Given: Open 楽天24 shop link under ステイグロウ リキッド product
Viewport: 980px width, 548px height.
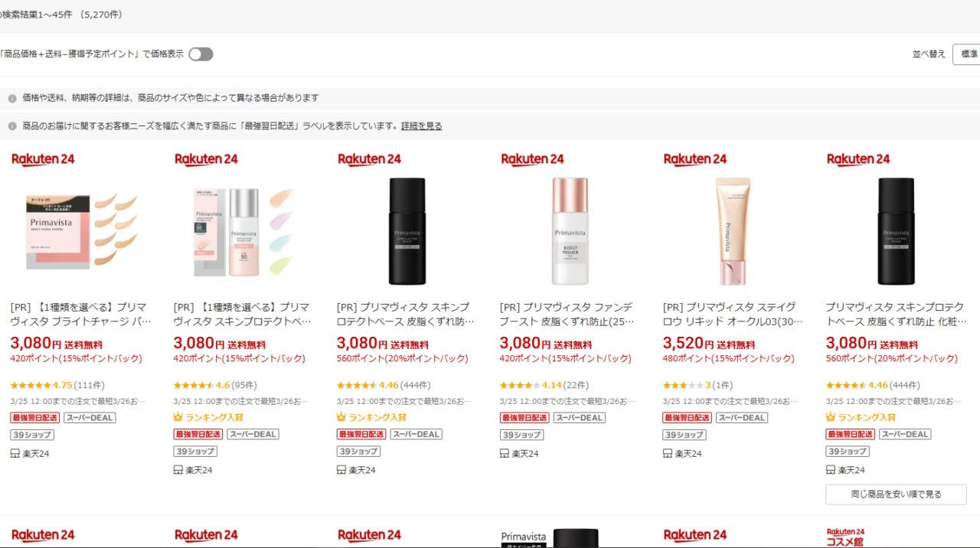Looking at the screenshot, I should point(682,454).
